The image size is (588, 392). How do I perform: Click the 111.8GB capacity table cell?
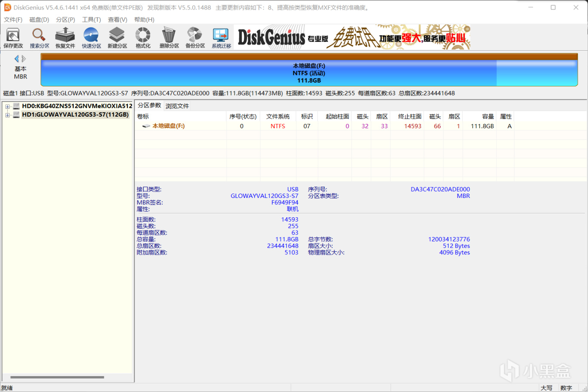pyautogui.click(x=482, y=126)
